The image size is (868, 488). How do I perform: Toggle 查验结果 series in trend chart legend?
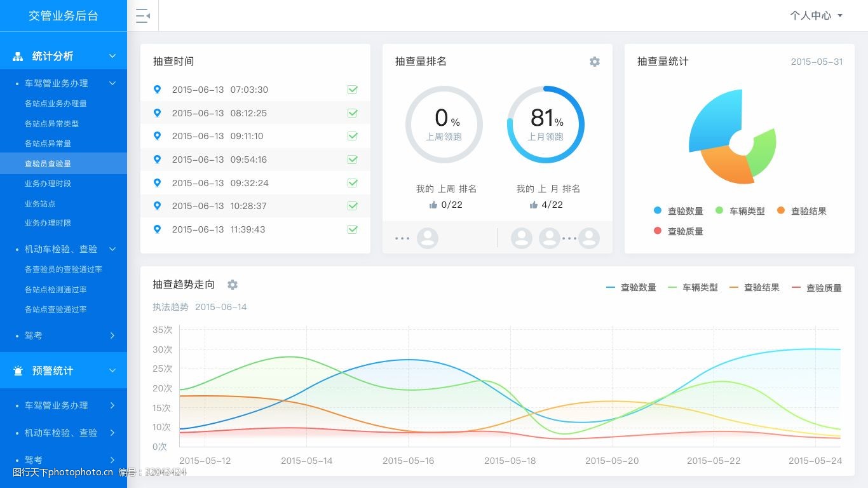point(754,288)
